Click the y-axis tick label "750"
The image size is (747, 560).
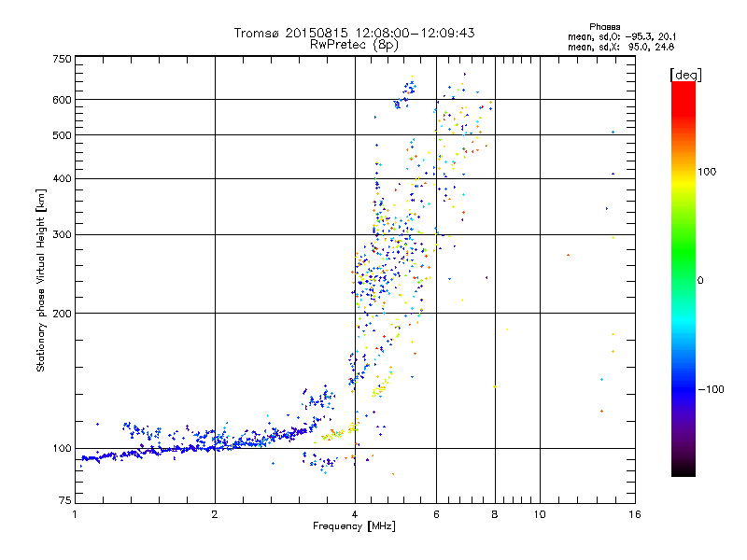point(62,59)
